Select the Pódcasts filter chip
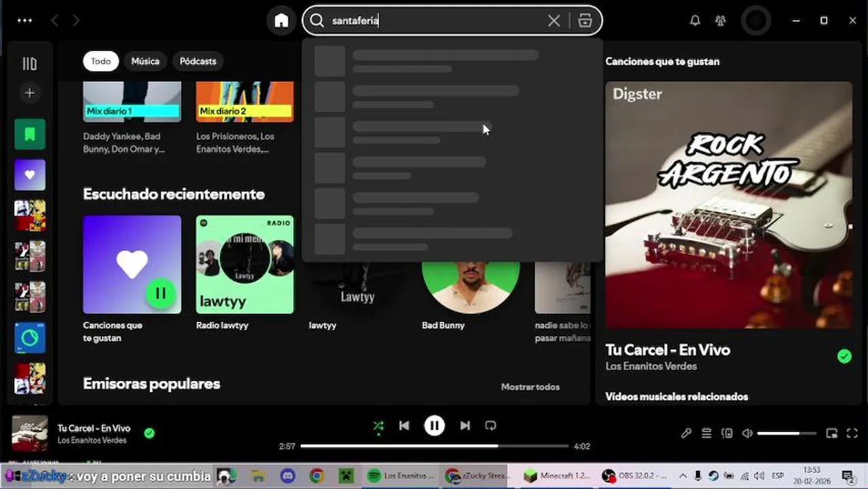The width and height of the screenshot is (868, 489). pos(198,61)
